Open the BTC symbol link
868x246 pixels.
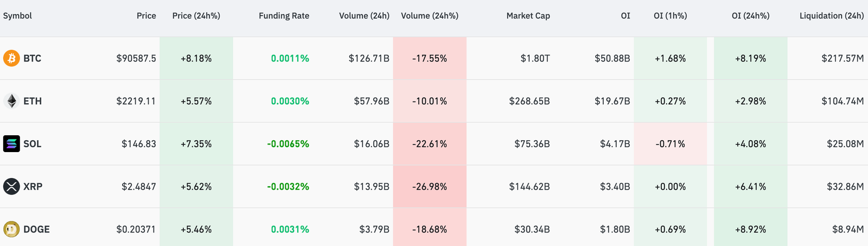pos(32,58)
